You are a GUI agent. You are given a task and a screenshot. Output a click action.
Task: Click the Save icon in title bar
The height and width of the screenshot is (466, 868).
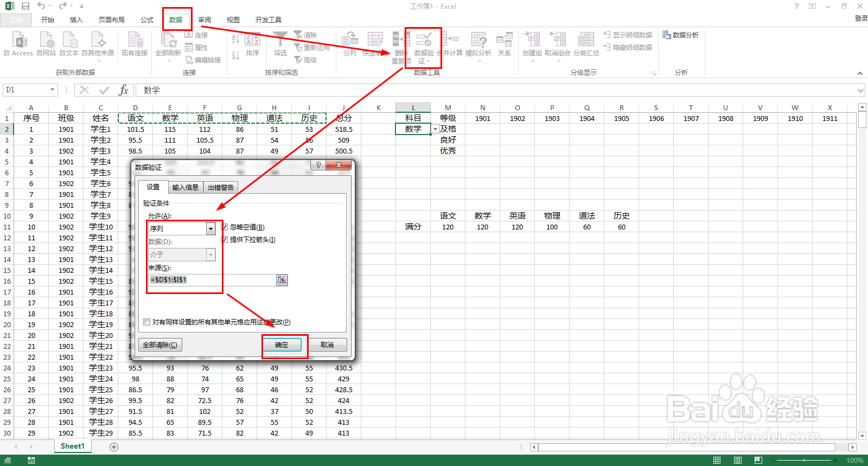coord(25,6)
